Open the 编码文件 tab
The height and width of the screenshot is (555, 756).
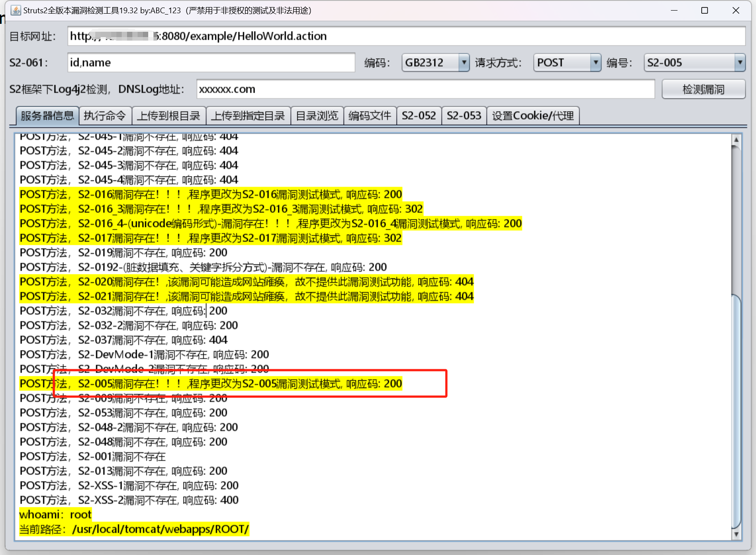point(370,116)
